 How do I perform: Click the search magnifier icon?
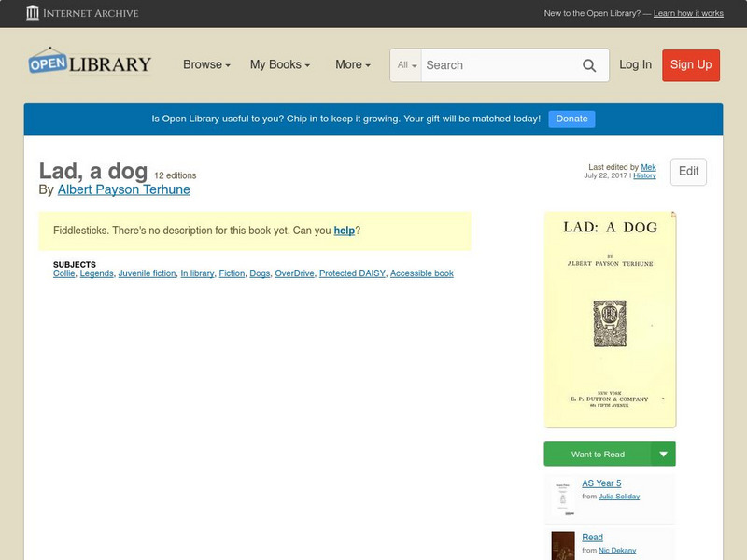[589, 65]
